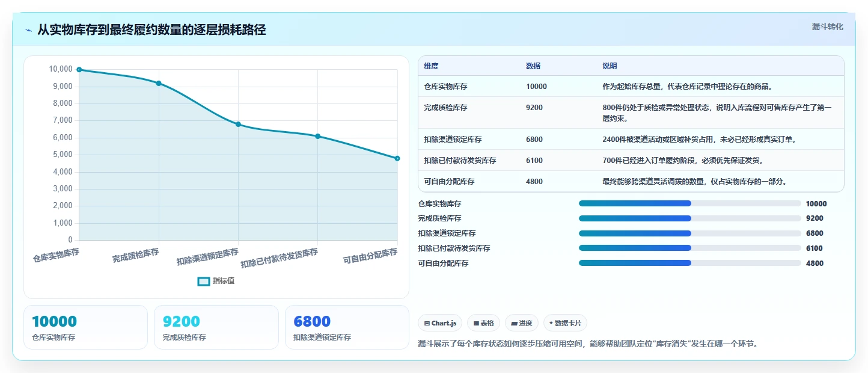Click the 10000 仓库实物库存 card

85,327
